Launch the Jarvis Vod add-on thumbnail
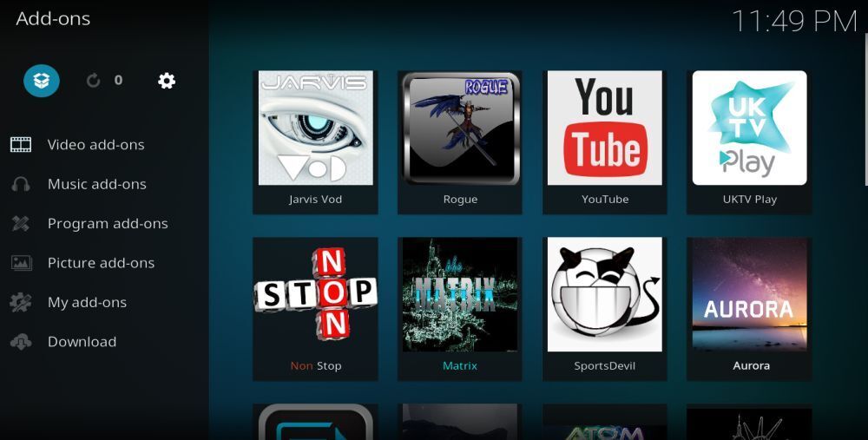868x440 pixels. pos(316,128)
